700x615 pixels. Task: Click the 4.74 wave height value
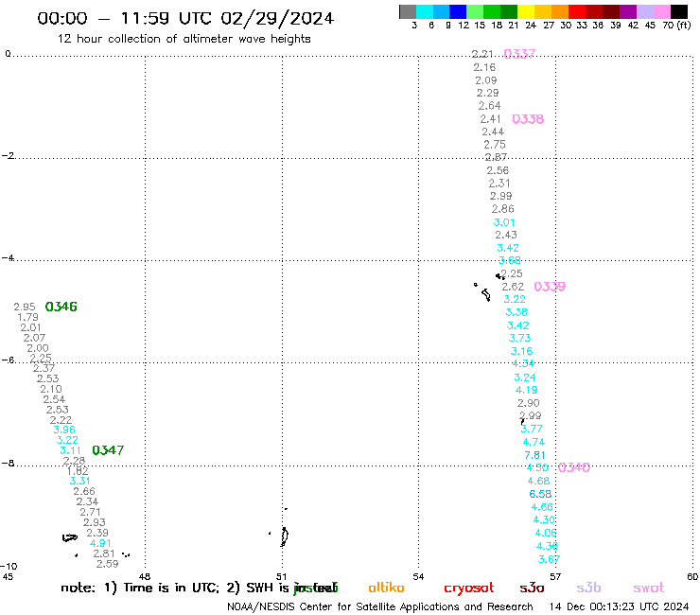tap(534, 442)
